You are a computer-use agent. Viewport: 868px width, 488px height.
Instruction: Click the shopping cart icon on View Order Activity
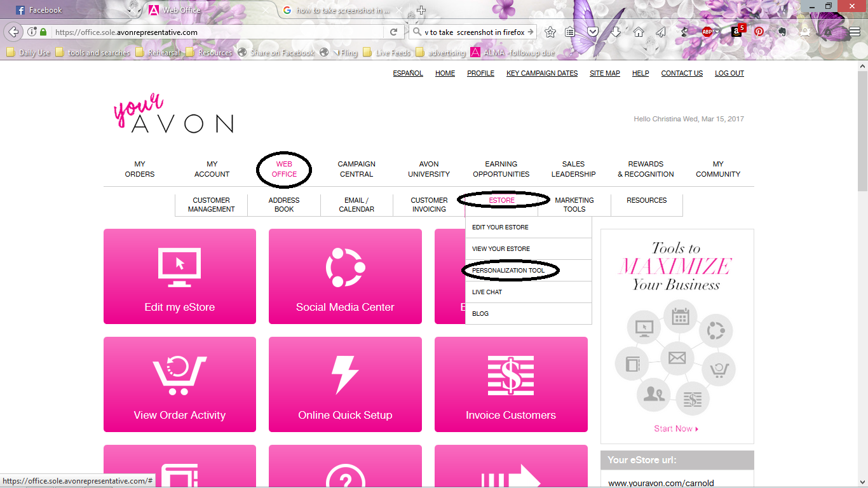[x=180, y=376]
